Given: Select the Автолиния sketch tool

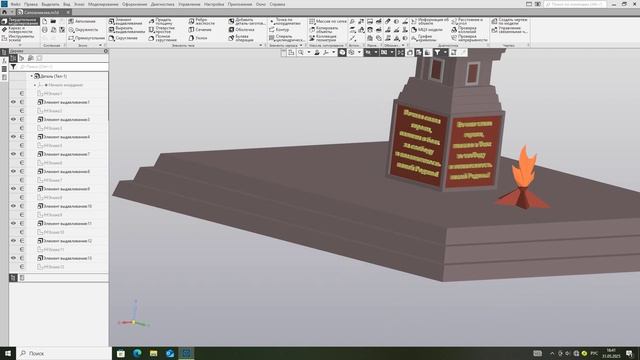Looking at the screenshot, I should (x=82, y=21).
